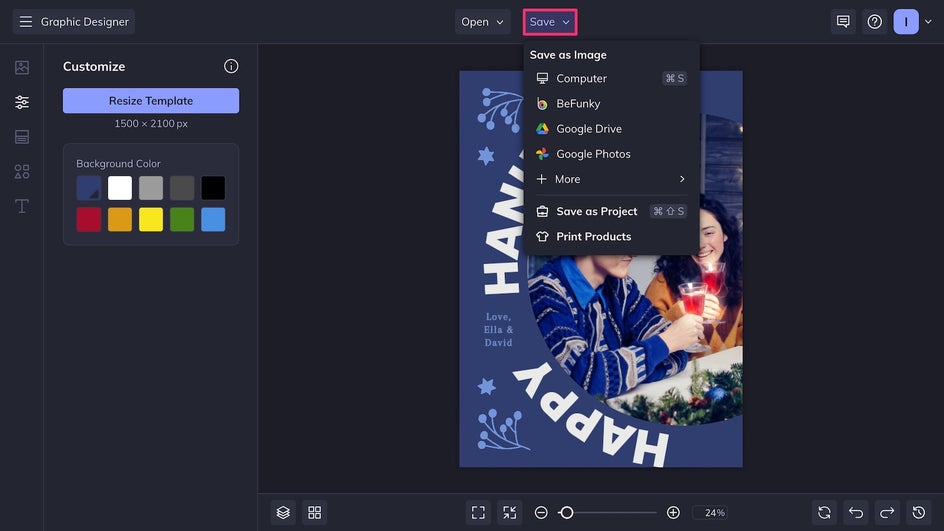Select the black background swatch
The width and height of the screenshot is (944, 531).
click(213, 188)
